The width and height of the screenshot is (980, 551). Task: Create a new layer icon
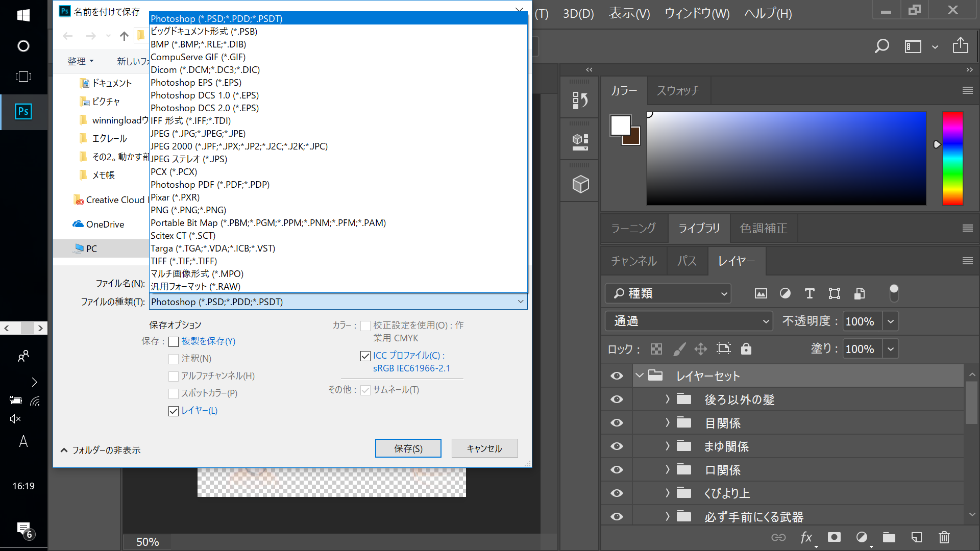pyautogui.click(x=917, y=537)
